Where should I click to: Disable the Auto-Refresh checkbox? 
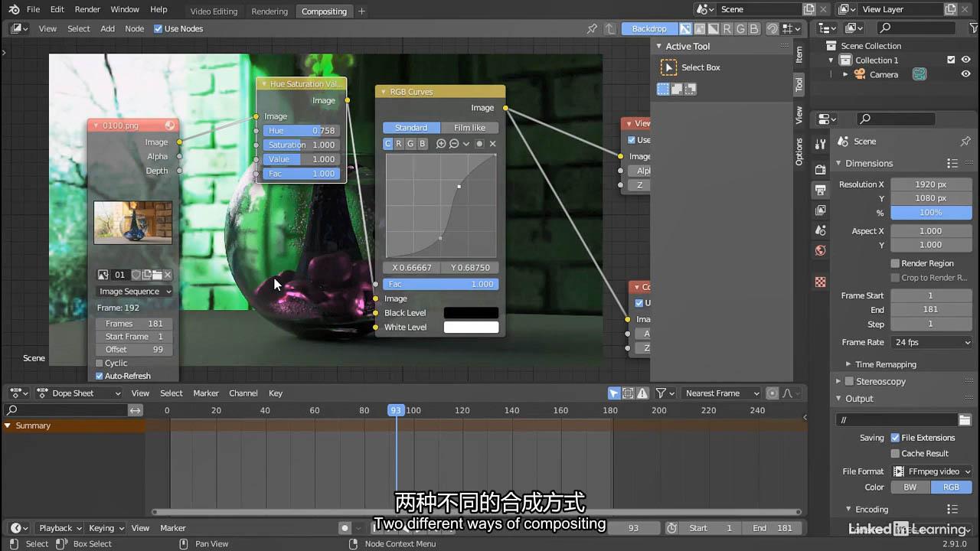coord(99,376)
